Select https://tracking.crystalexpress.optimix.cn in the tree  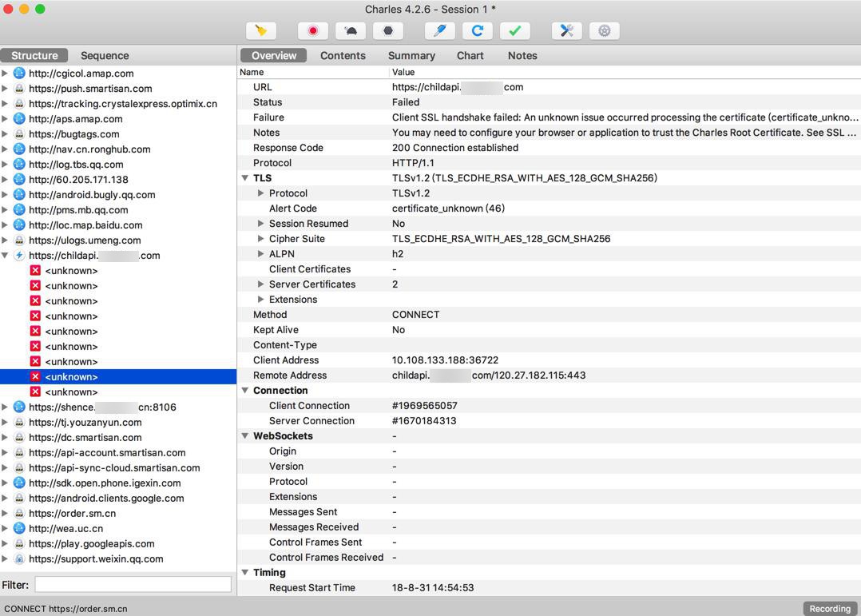point(123,104)
